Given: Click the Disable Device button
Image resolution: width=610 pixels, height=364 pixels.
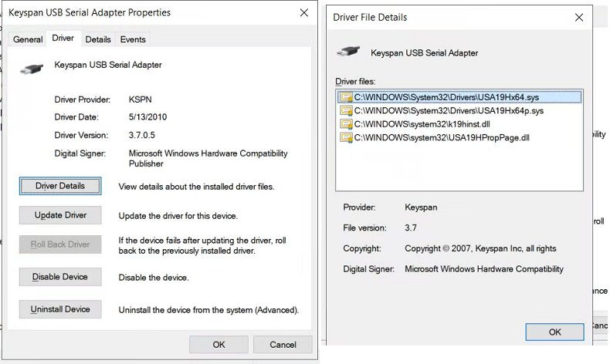Looking at the screenshot, I should pos(60,277).
